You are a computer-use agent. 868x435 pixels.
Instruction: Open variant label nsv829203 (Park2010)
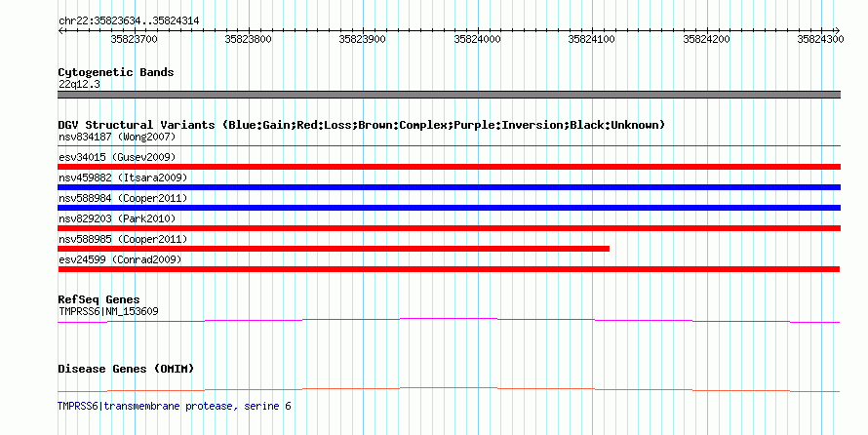coord(117,218)
